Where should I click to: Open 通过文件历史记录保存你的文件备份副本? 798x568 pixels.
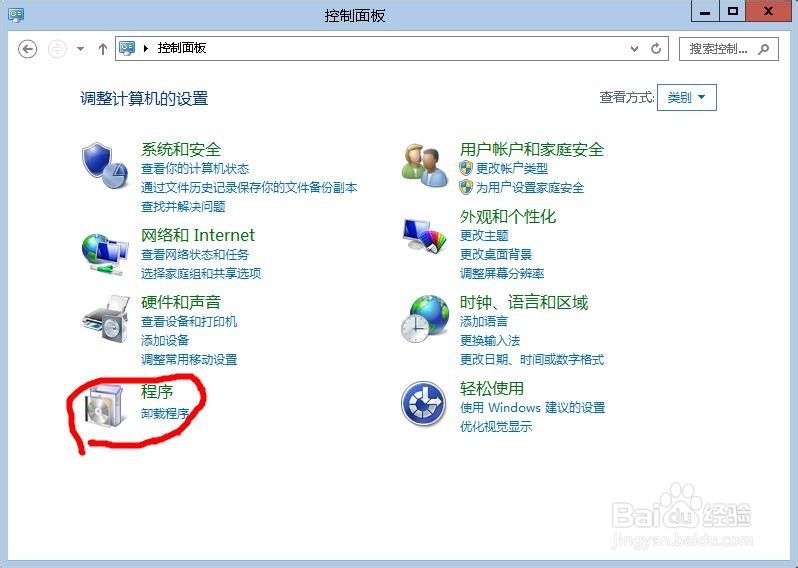[x=249, y=187]
